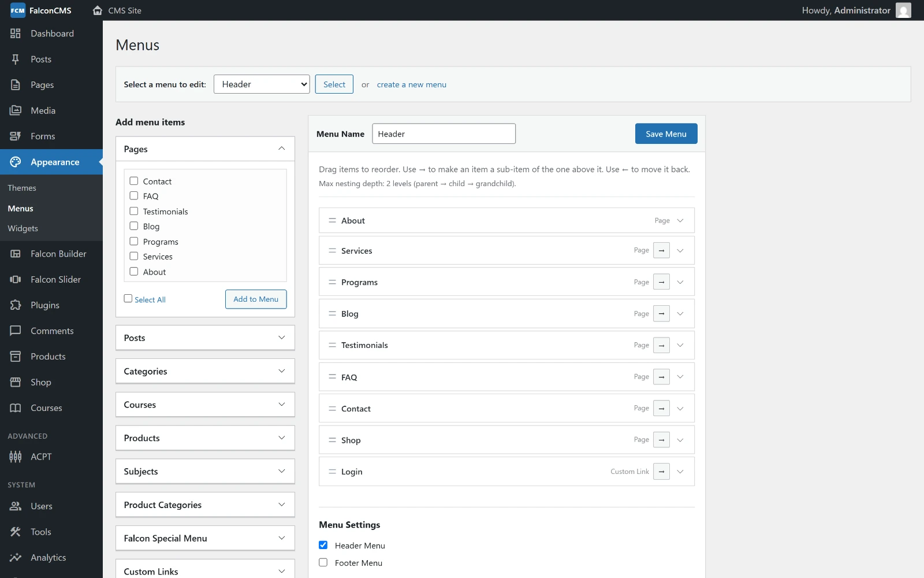924x578 pixels.
Task: Click the Posts pin icon
Action: (x=16, y=59)
